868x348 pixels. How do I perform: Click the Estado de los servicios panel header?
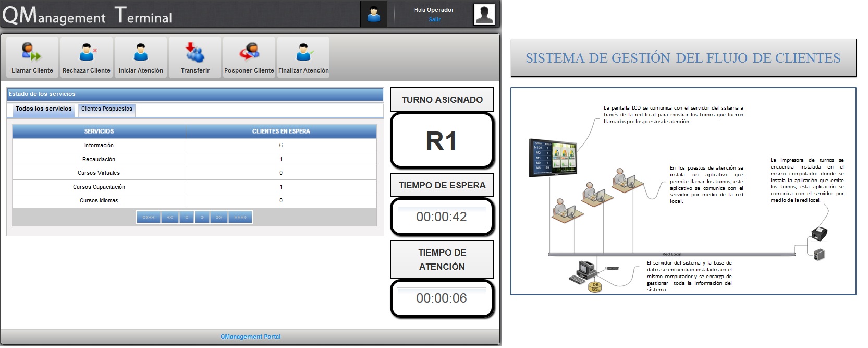(195, 94)
